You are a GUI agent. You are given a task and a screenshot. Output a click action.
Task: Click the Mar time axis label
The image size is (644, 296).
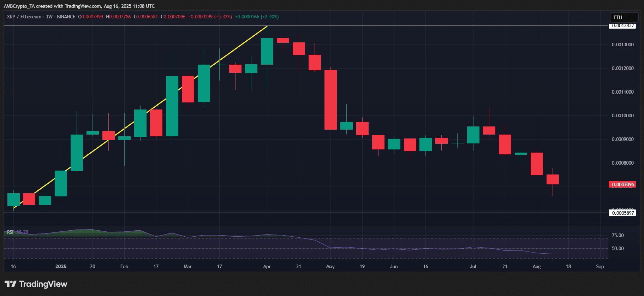point(187,266)
